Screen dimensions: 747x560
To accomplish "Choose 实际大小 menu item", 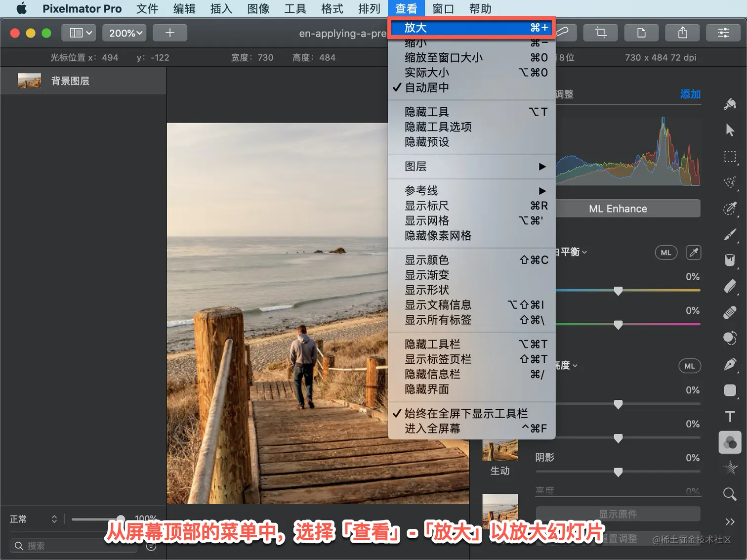I will [x=472, y=73].
